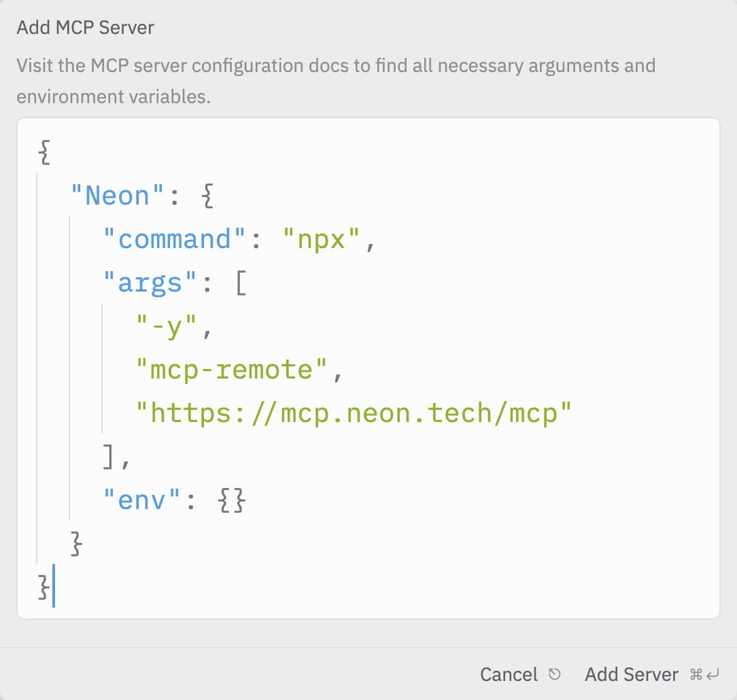The height and width of the screenshot is (700, 737).
Task: Click the Cancel button
Action: click(x=509, y=674)
